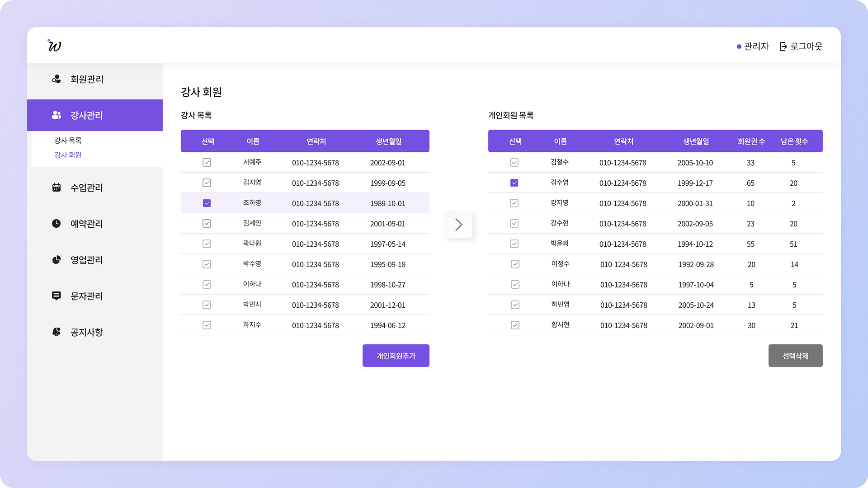Viewport: 868px width, 488px height.
Task: Check the box for member 이하나 born 1997-10-04
Action: 515,285
